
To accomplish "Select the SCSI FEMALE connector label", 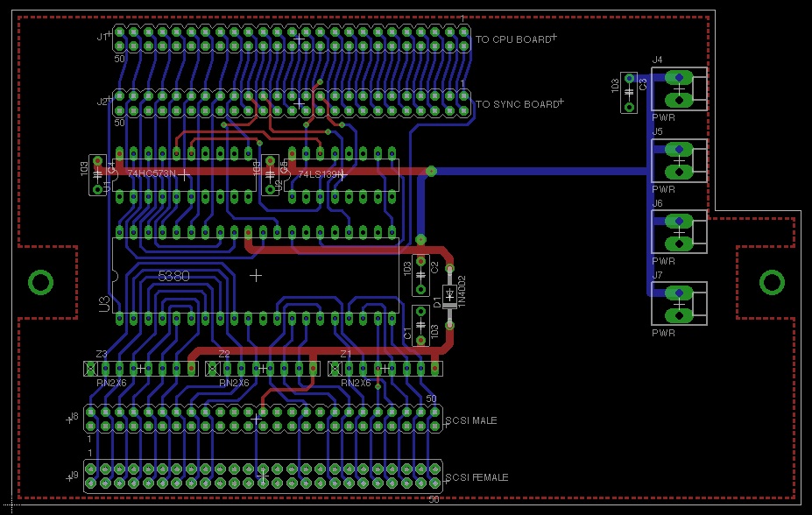I will click(476, 478).
